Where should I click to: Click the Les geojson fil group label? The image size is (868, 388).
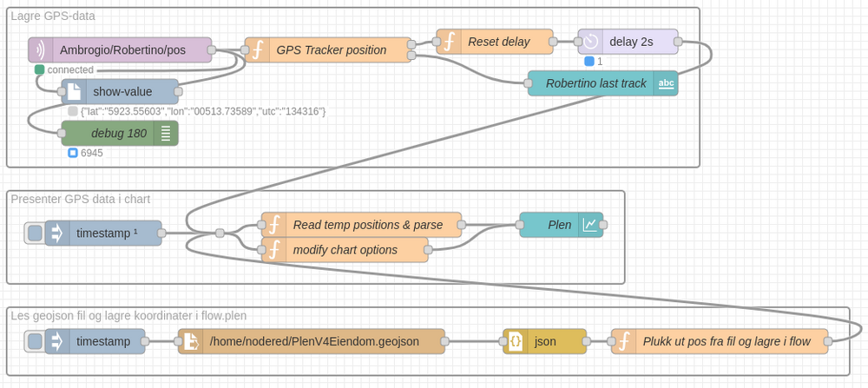(x=129, y=315)
